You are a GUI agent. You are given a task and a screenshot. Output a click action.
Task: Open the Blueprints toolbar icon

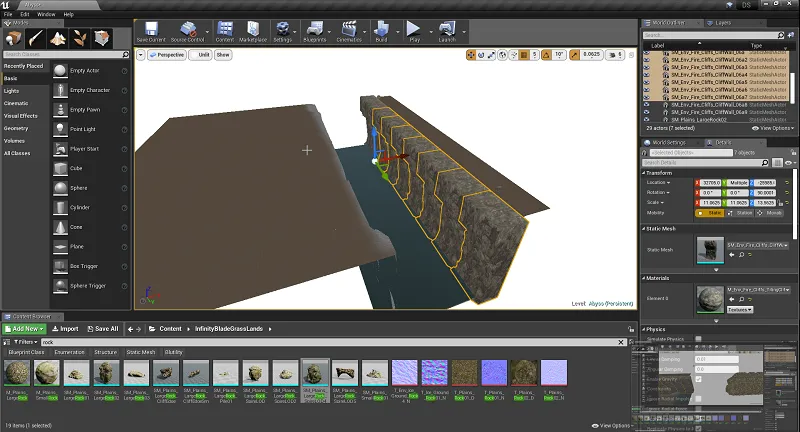315,32
